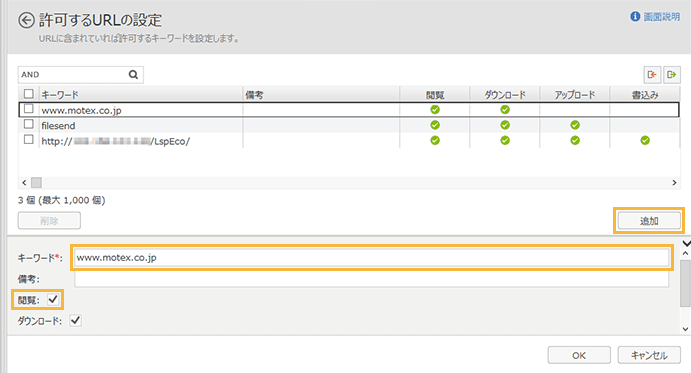Click the search magnifier icon

point(133,75)
